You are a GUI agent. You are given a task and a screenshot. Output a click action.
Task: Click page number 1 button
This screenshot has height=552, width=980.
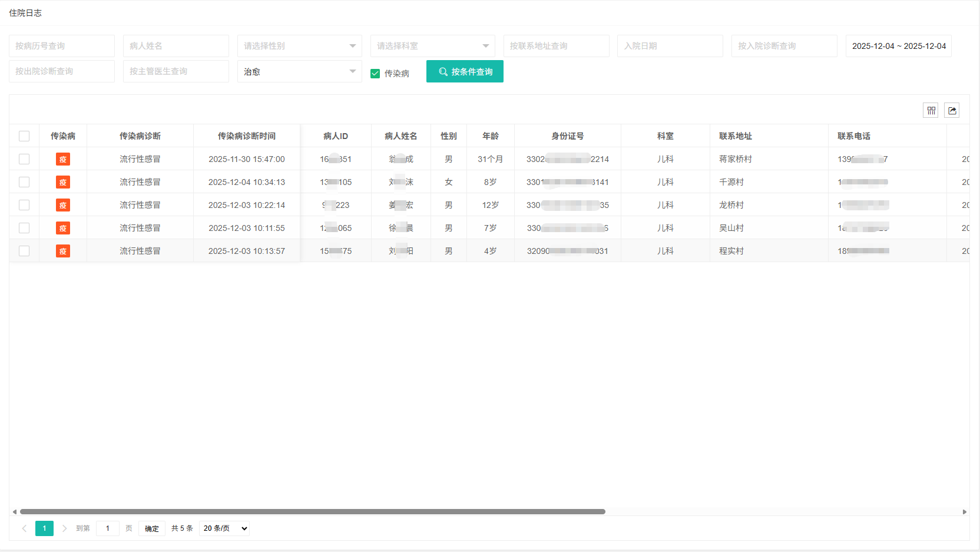(x=44, y=528)
